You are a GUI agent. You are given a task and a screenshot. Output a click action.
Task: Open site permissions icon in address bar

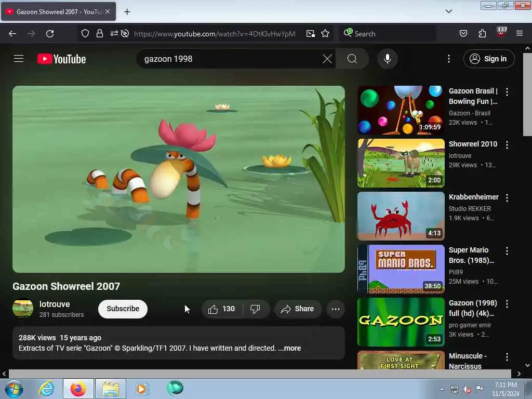(x=114, y=33)
